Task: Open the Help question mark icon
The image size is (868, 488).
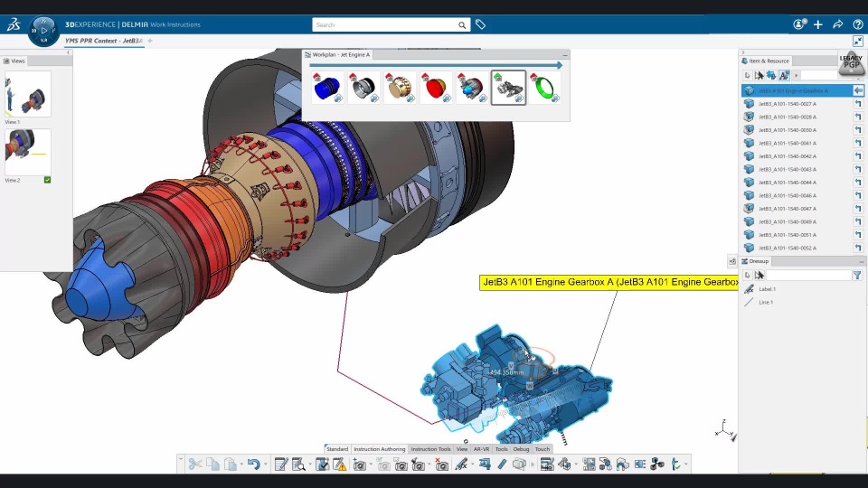Action: point(857,24)
